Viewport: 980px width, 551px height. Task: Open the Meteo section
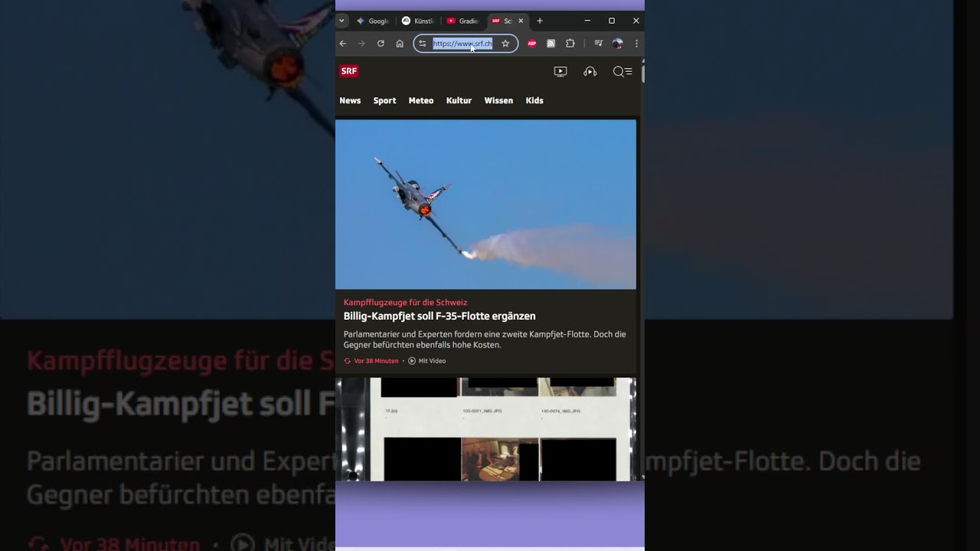(421, 100)
